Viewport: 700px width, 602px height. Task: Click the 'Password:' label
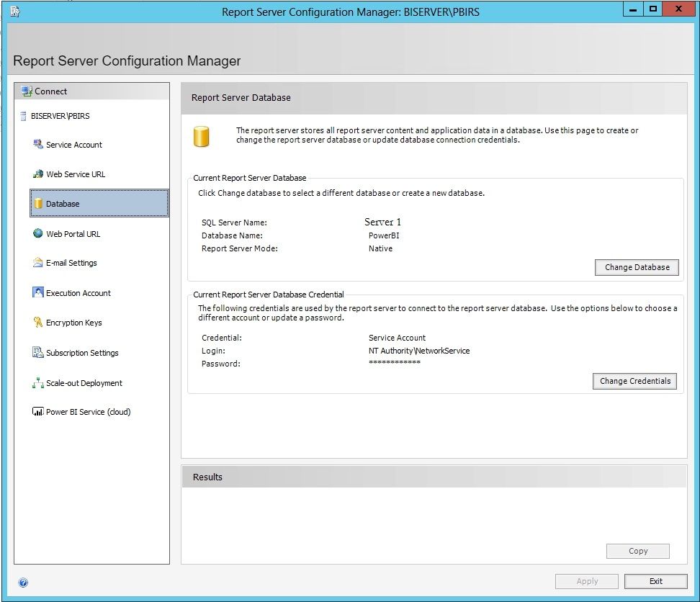pyautogui.click(x=221, y=364)
